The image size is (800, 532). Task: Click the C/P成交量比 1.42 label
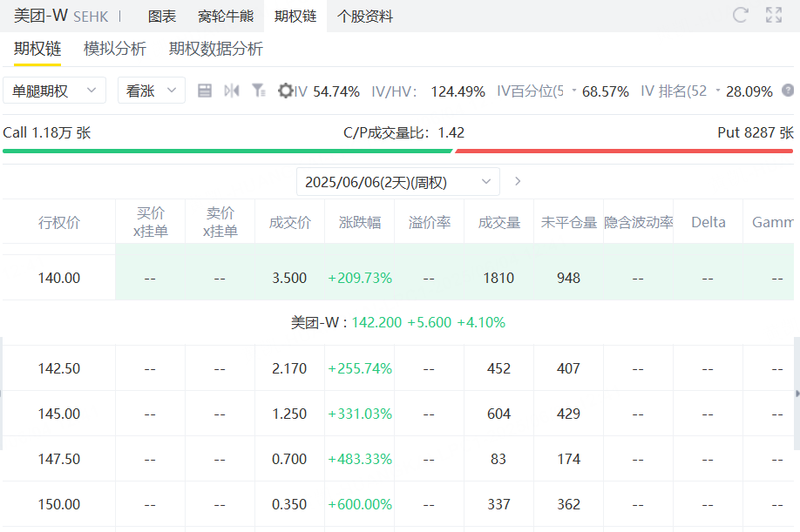403,132
